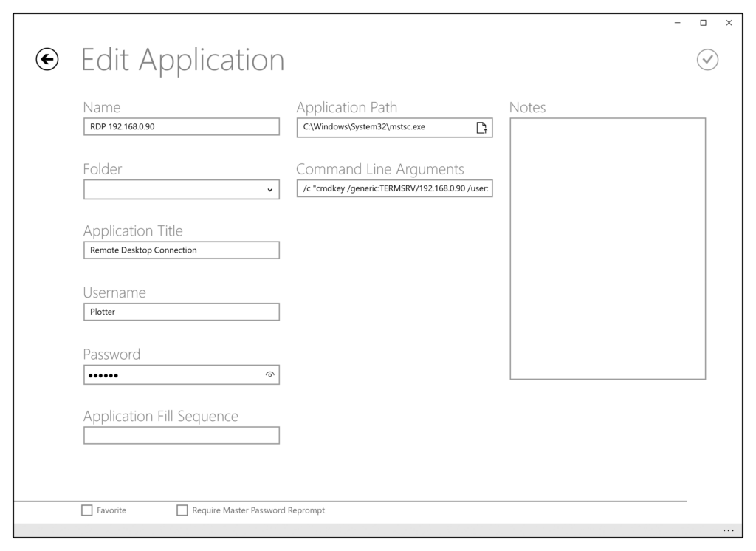This screenshot has height=551, width=756.
Task: Open the three-dots app bar menu
Action: coord(729,530)
